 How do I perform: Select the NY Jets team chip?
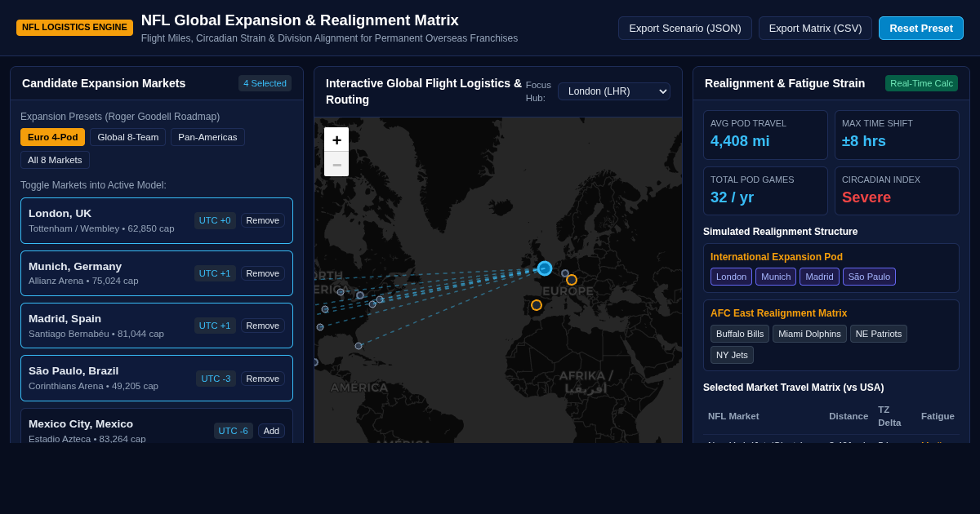[x=732, y=355]
